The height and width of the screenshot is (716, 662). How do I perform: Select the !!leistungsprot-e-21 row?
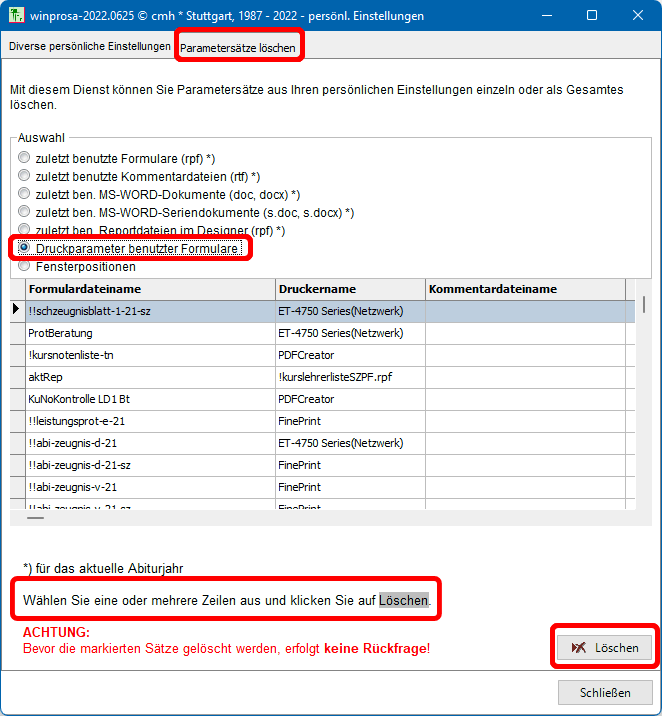coord(150,421)
